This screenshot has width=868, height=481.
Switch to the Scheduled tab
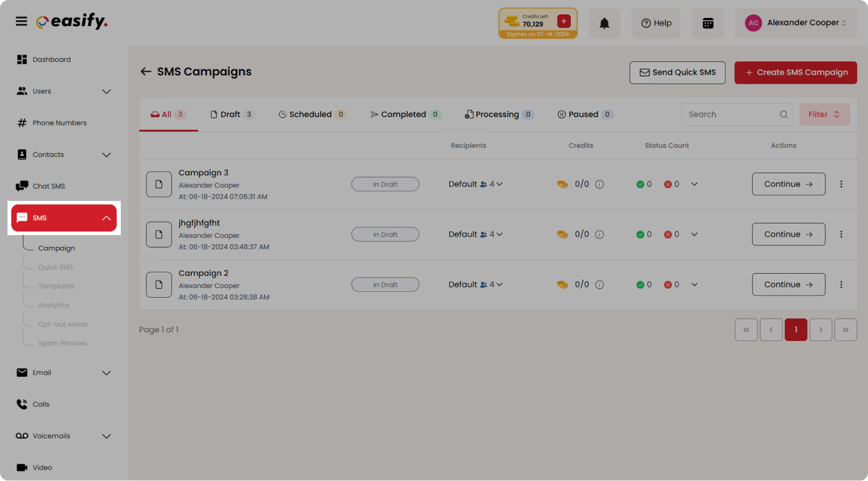[312, 114]
